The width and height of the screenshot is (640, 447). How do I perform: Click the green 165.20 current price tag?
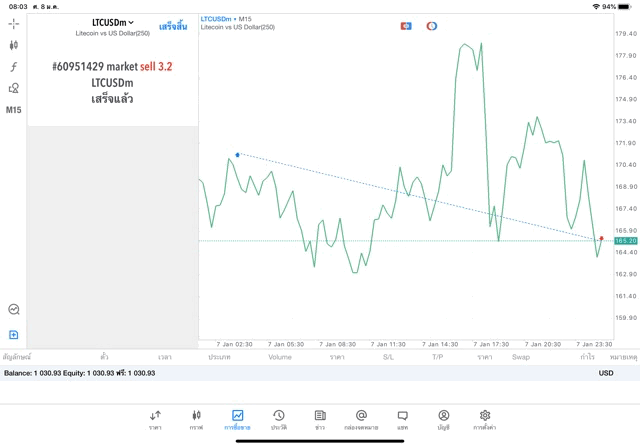pos(626,241)
